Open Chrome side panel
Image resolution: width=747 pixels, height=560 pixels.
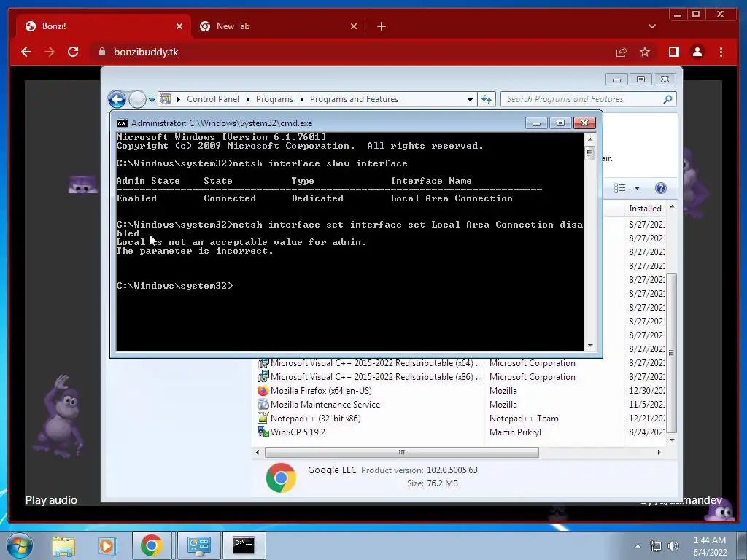point(673,52)
